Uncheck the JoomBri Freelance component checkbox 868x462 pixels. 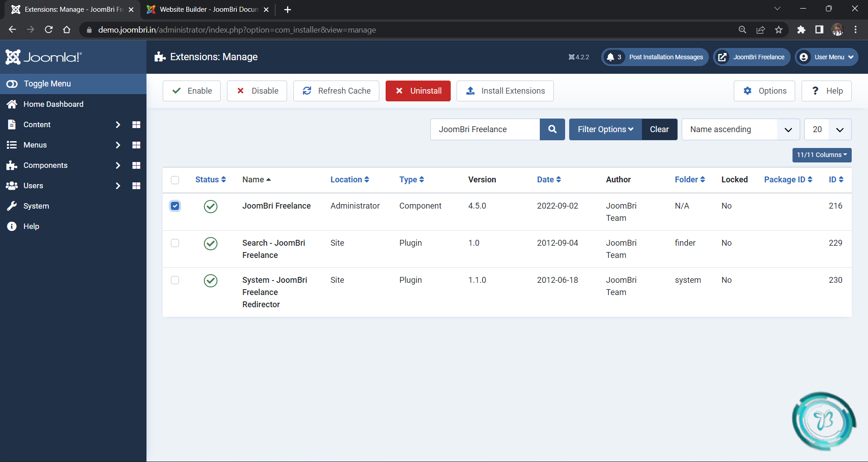175,206
